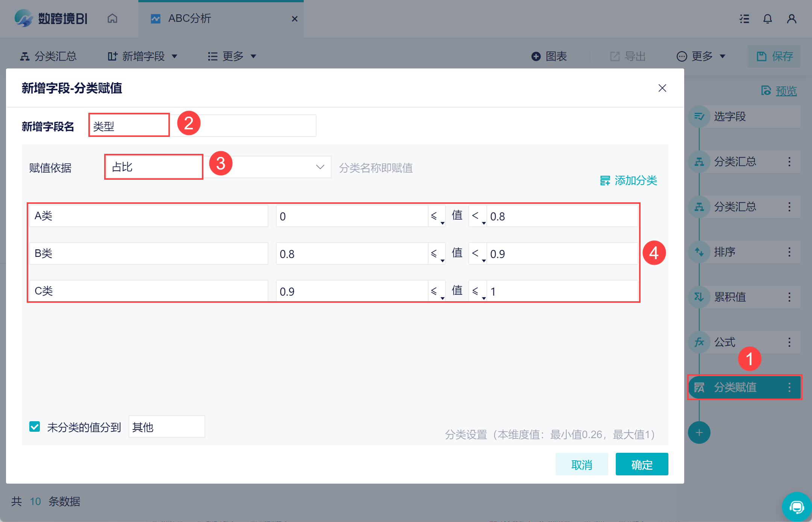Close the 分类赋值 dialog
Screen dimensions: 812x522
pos(662,88)
